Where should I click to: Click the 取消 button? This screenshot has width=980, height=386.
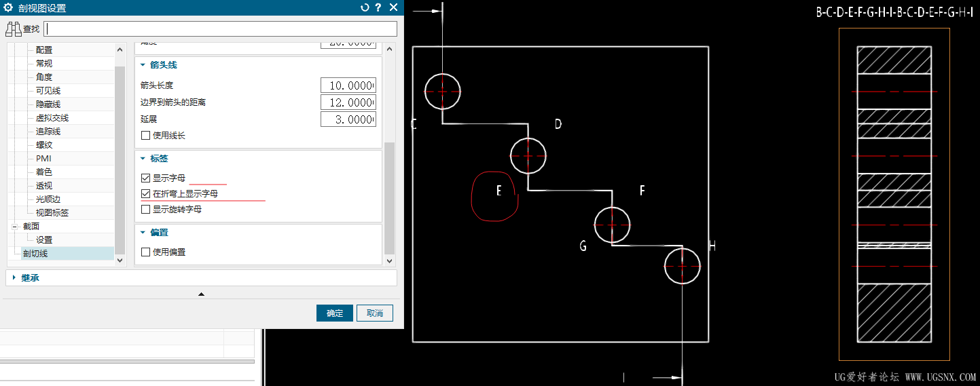(x=375, y=313)
